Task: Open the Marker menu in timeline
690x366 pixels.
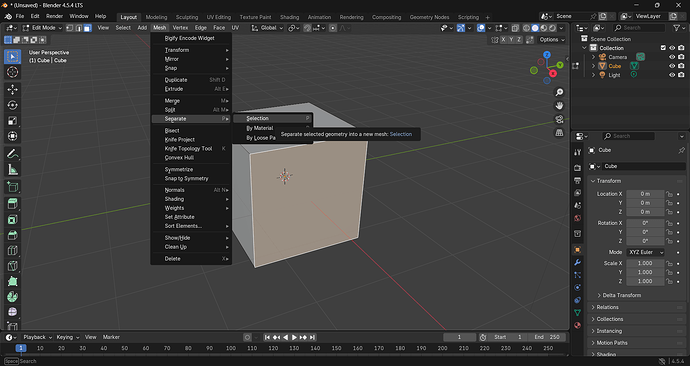Action: [x=111, y=337]
